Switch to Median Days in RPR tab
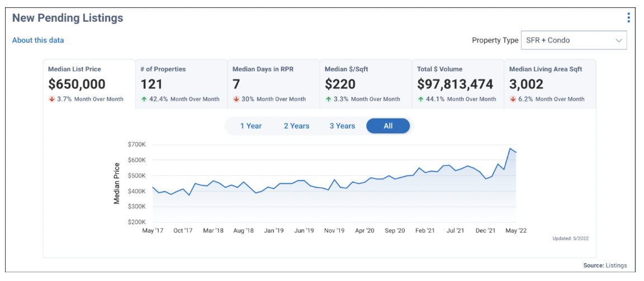Viewport: 644px width, 281px height. coord(273,85)
